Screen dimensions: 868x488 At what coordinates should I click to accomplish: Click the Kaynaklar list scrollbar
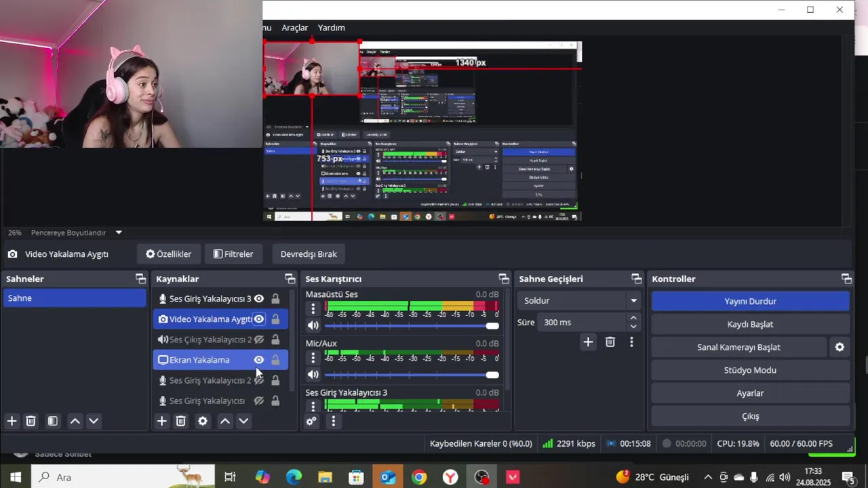click(292, 340)
